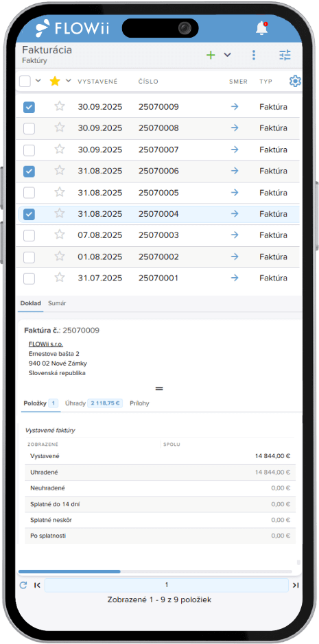Check invoice 25070002 checkbox

pyautogui.click(x=29, y=257)
